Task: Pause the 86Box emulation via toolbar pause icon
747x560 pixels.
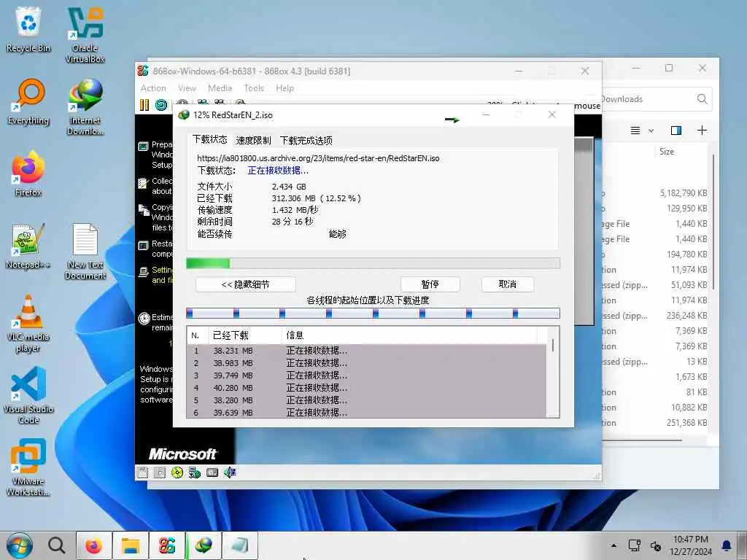Action: [x=144, y=105]
